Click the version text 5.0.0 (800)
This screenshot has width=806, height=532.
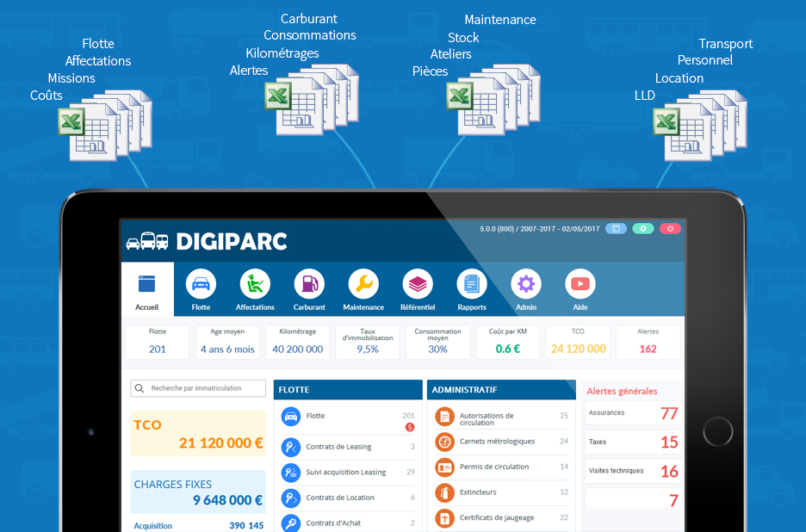(x=497, y=229)
